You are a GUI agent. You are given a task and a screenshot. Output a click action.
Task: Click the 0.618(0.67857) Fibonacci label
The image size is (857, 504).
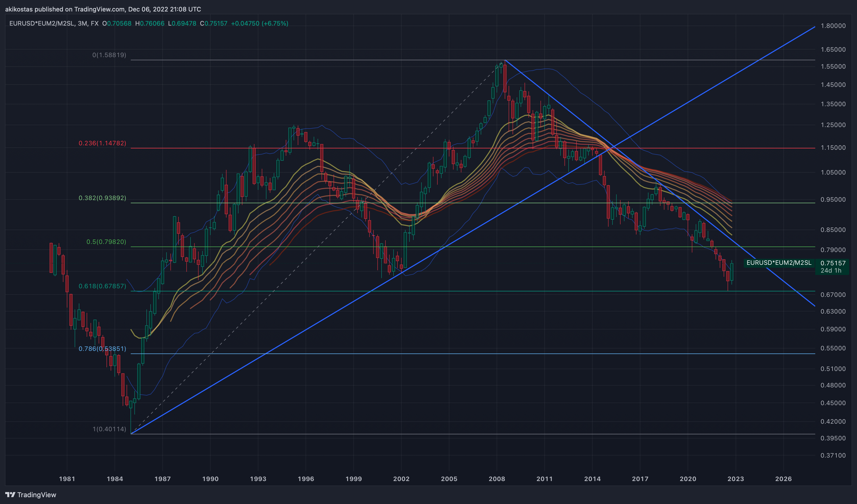pos(102,286)
